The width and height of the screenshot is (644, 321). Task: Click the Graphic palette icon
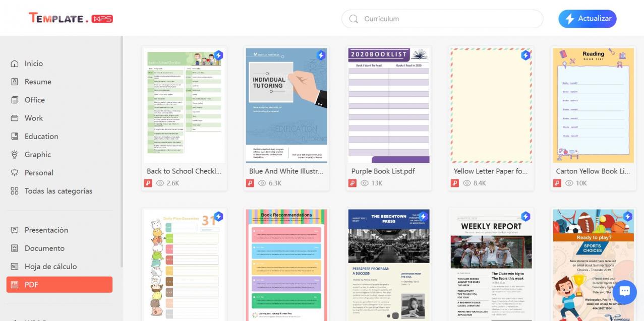pyautogui.click(x=14, y=154)
